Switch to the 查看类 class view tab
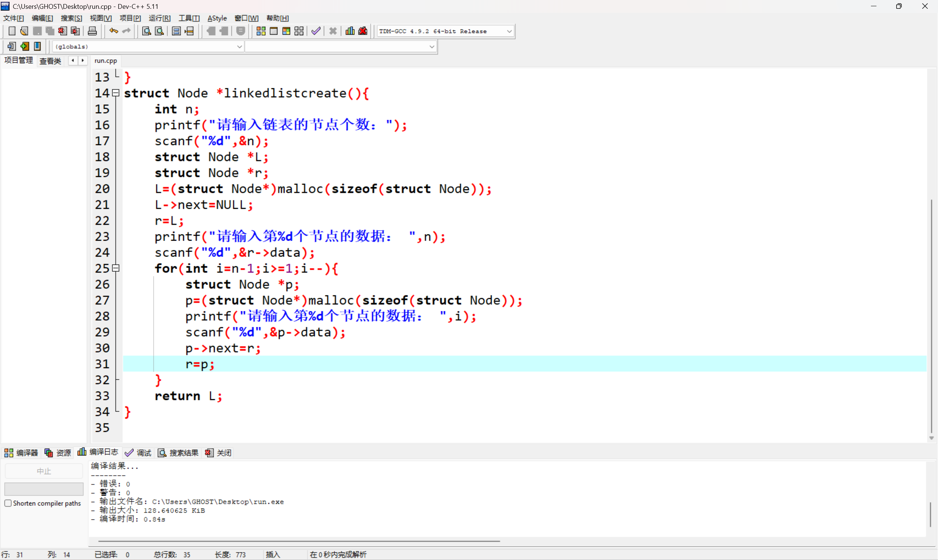 (x=50, y=61)
